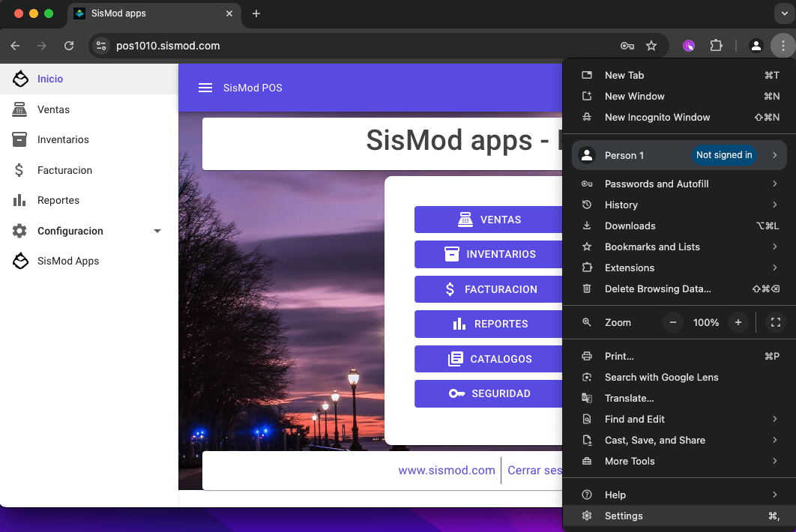Click the 100% zoom level value

click(705, 322)
